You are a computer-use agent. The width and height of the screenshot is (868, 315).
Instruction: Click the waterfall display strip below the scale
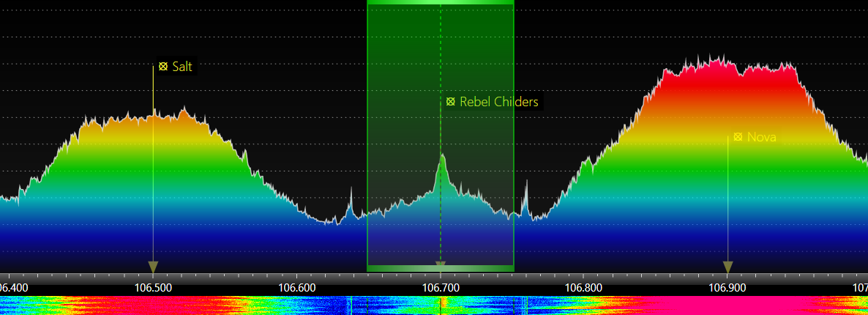click(434, 305)
